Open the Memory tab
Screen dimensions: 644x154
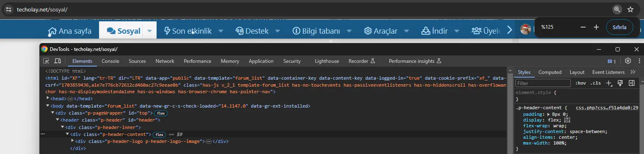coord(230,61)
